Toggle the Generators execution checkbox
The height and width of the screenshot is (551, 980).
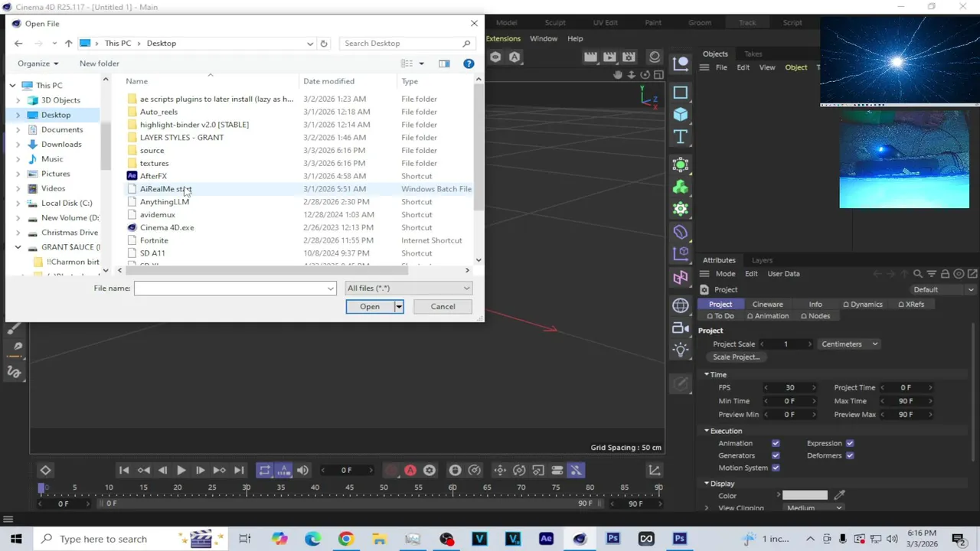pos(776,455)
